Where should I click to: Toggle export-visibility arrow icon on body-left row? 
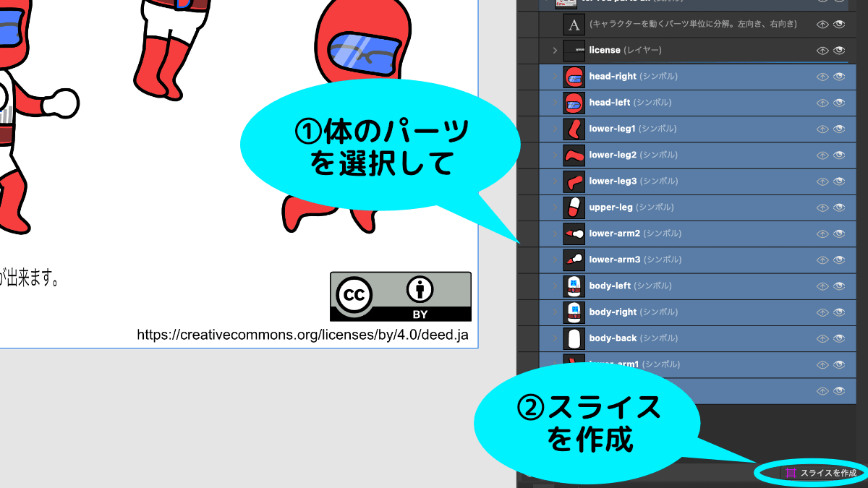(x=822, y=286)
